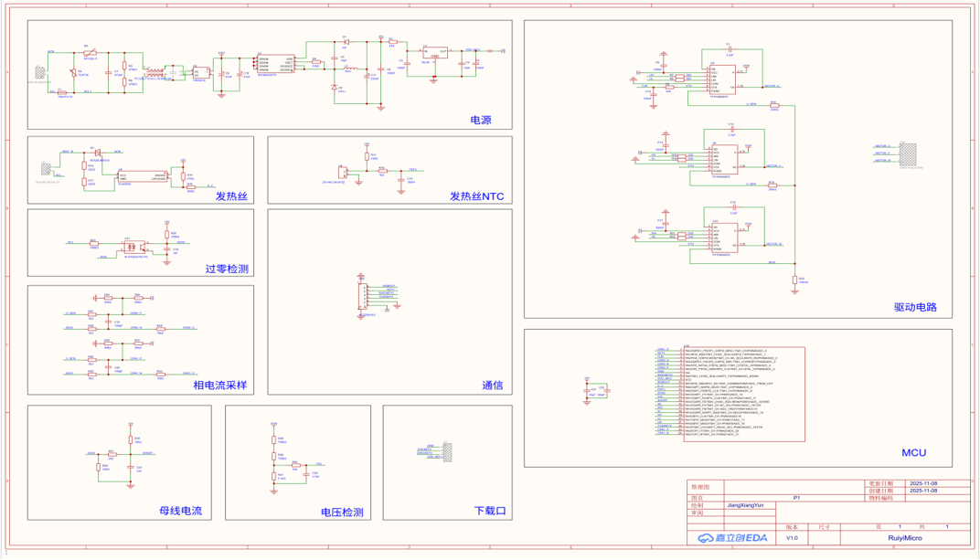Select the AC input connector in 电源 block

pyautogui.click(x=40, y=73)
